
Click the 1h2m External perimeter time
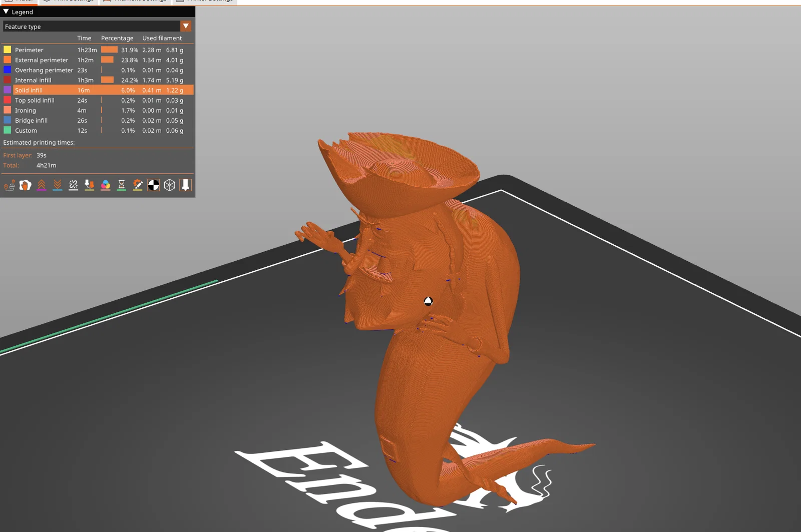85,60
